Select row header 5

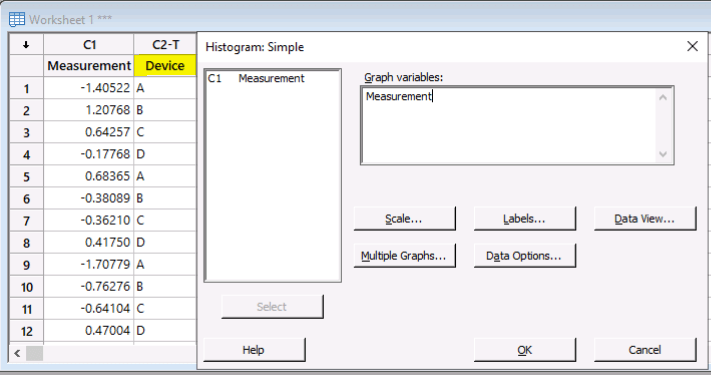26,176
